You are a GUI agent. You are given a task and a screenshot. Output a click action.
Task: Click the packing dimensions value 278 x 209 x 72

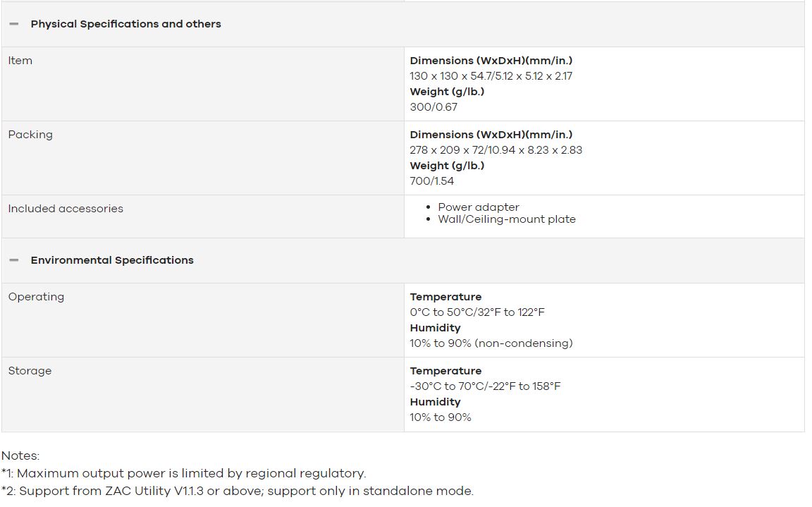496,150
